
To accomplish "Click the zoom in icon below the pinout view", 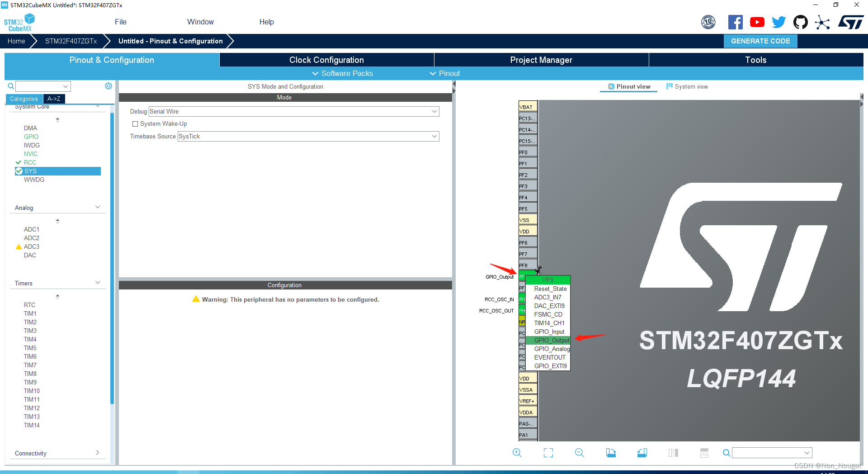I will click(517, 452).
